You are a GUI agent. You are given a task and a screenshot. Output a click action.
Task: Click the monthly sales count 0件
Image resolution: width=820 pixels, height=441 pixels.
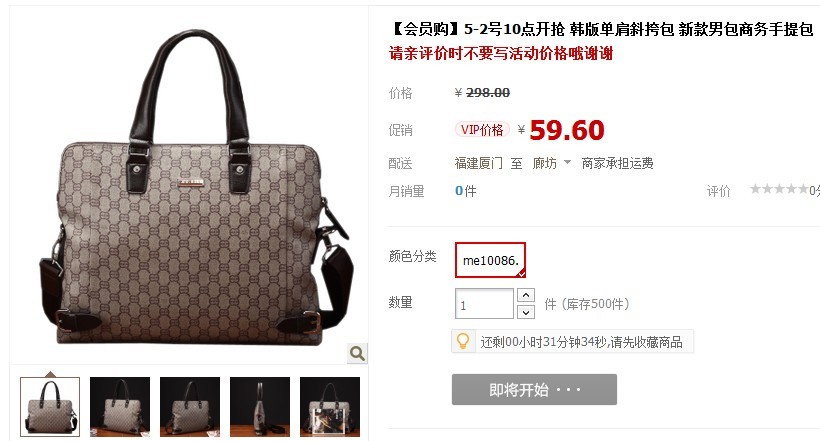pos(465,191)
